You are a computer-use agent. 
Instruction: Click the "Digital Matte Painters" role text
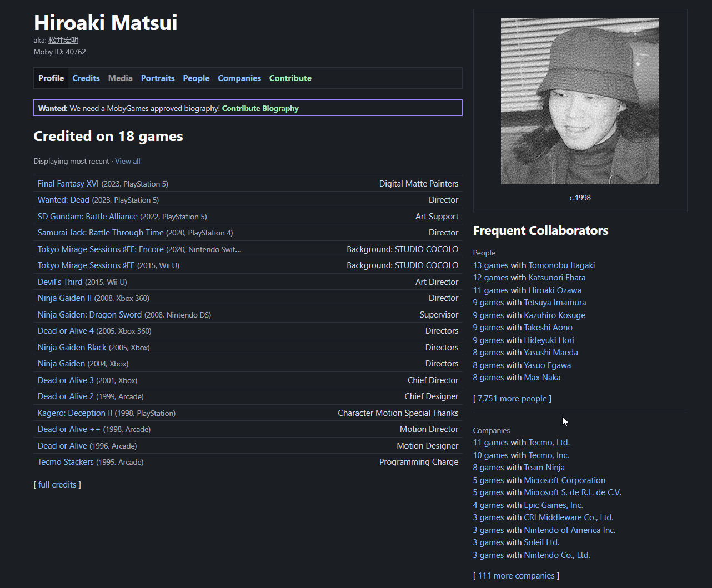coord(419,184)
